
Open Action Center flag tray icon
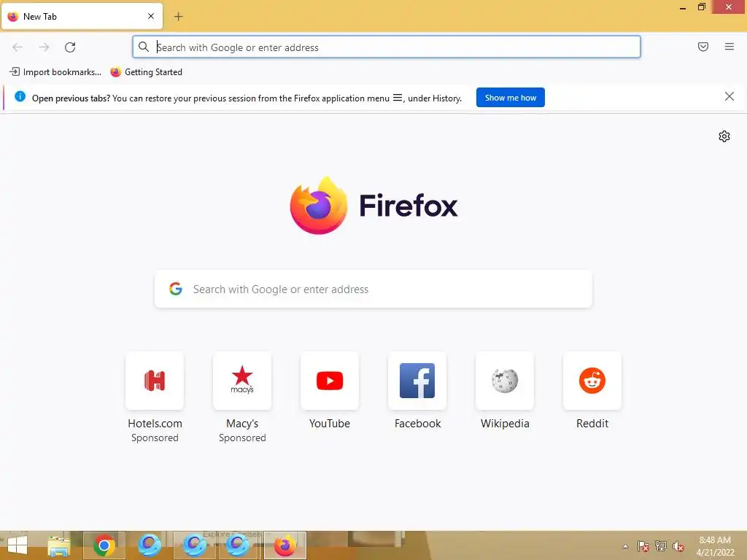pos(643,545)
